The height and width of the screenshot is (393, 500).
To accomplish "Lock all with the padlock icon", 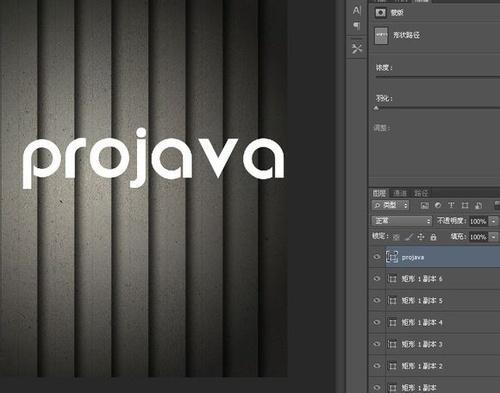I will 433,237.
